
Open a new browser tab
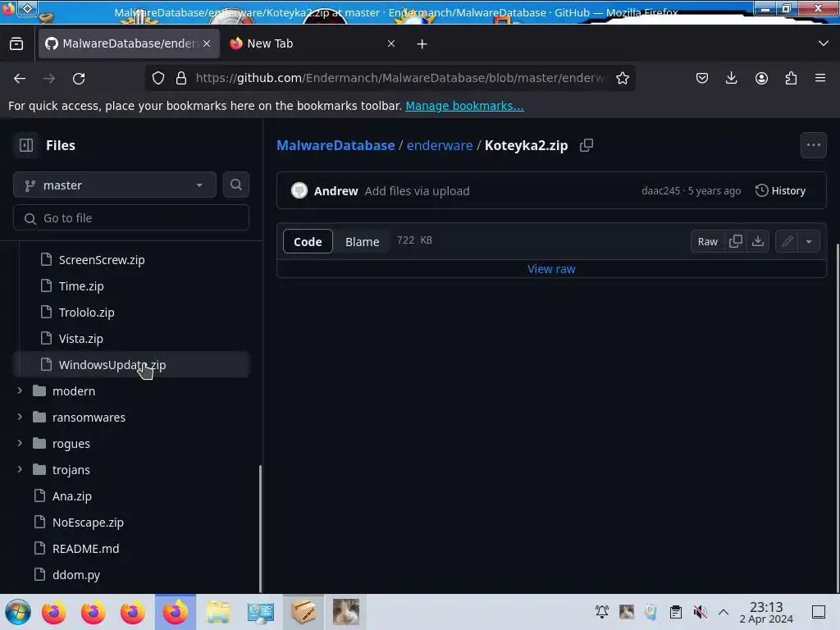[x=422, y=44]
